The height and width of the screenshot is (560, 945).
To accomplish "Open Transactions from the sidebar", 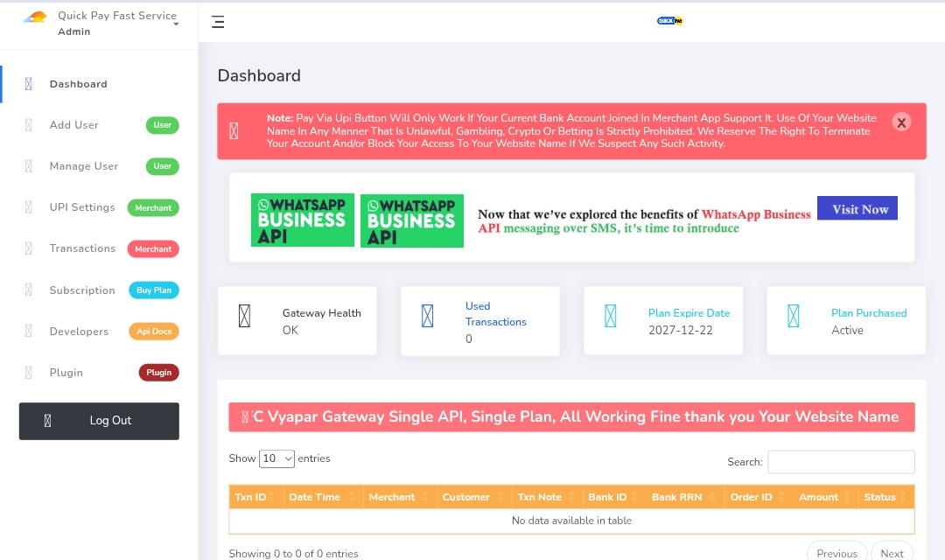I will (82, 248).
